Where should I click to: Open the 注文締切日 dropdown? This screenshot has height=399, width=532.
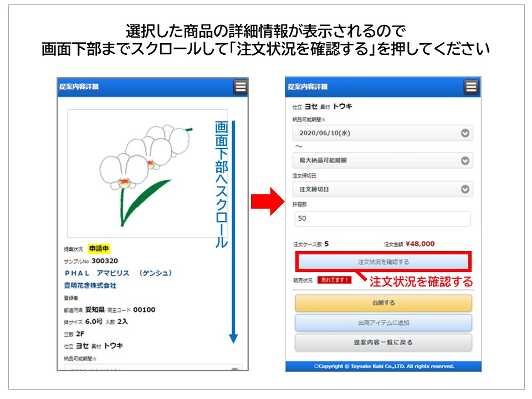[x=382, y=189]
